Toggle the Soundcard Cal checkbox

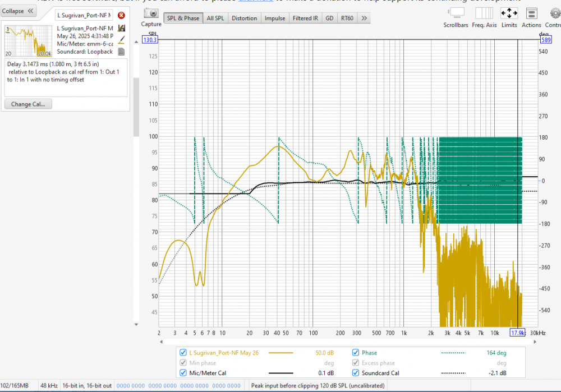(356, 373)
